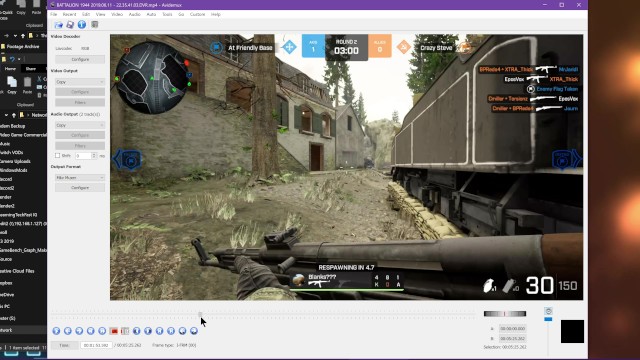Start playback with the Play button
The height and width of the screenshot is (360, 640).
56,331
